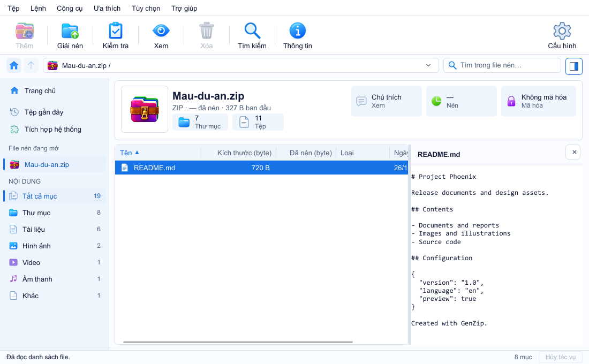
Task: Open the Lệnh menu
Action: [x=38, y=8]
